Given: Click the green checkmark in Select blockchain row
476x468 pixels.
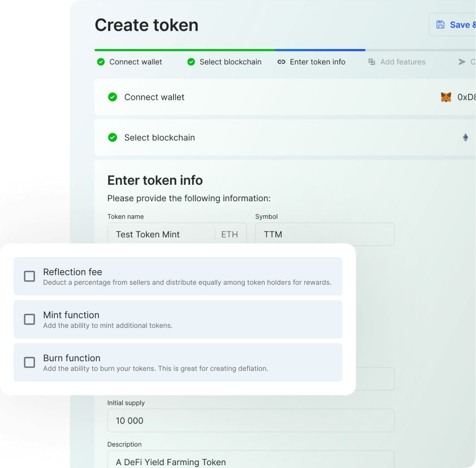Looking at the screenshot, I should (x=112, y=137).
